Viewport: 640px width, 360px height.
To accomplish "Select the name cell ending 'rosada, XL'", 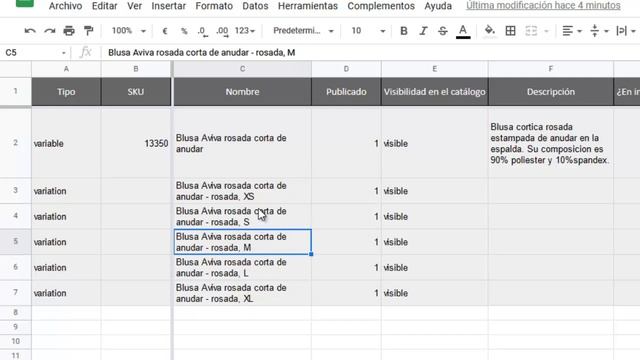I will tap(242, 293).
